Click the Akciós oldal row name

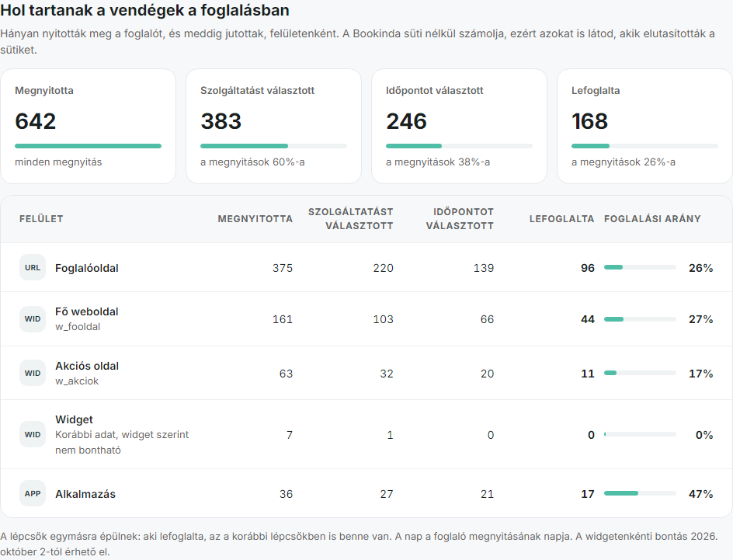87,366
